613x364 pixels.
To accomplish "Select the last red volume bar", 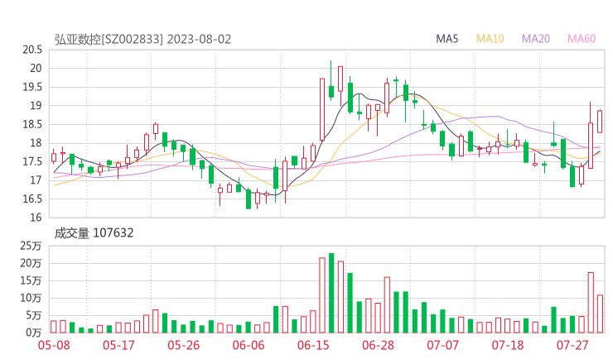I will (600, 314).
